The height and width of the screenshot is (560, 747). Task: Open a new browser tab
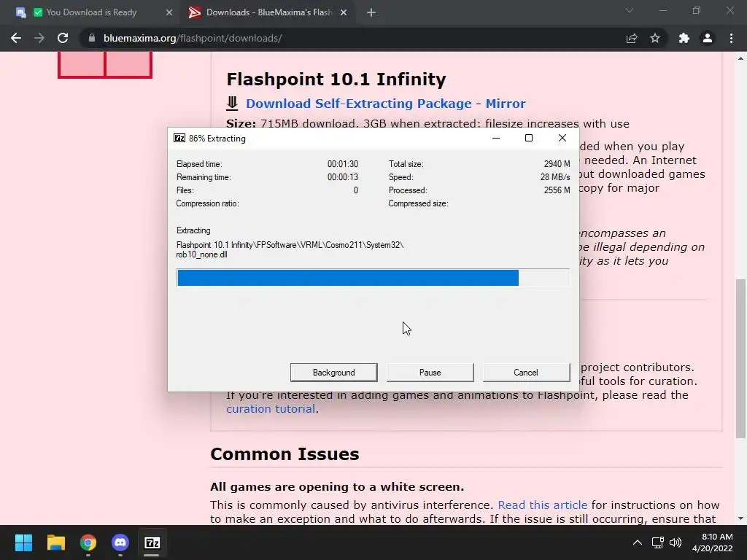coord(371,12)
